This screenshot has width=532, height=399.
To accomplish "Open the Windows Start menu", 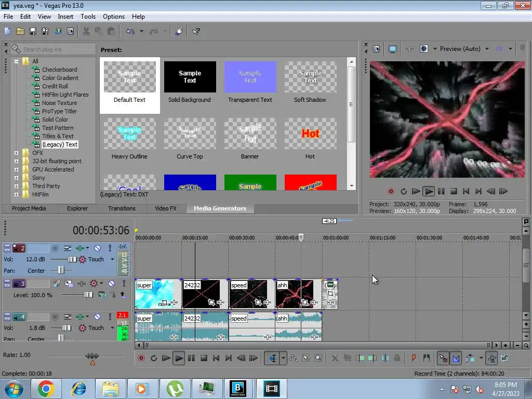I will [14, 389].
